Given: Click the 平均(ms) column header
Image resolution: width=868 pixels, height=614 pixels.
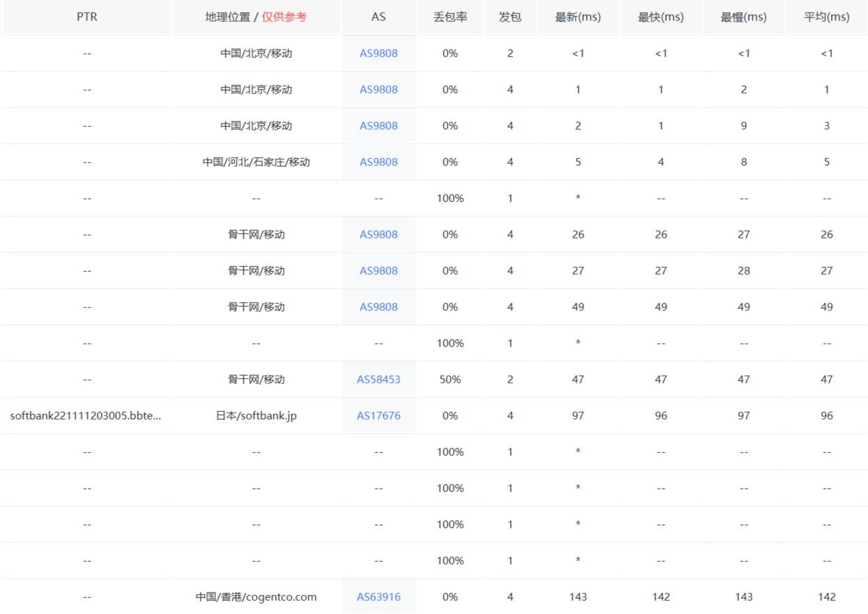Looking at the screenshot, I should (826, 17).
